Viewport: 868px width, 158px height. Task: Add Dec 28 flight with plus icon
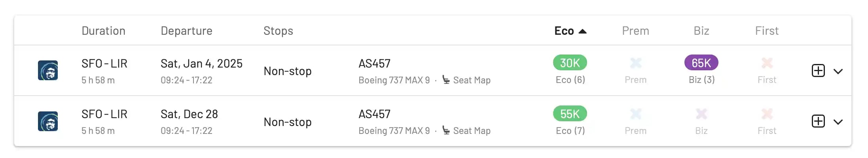click(818, 121)
